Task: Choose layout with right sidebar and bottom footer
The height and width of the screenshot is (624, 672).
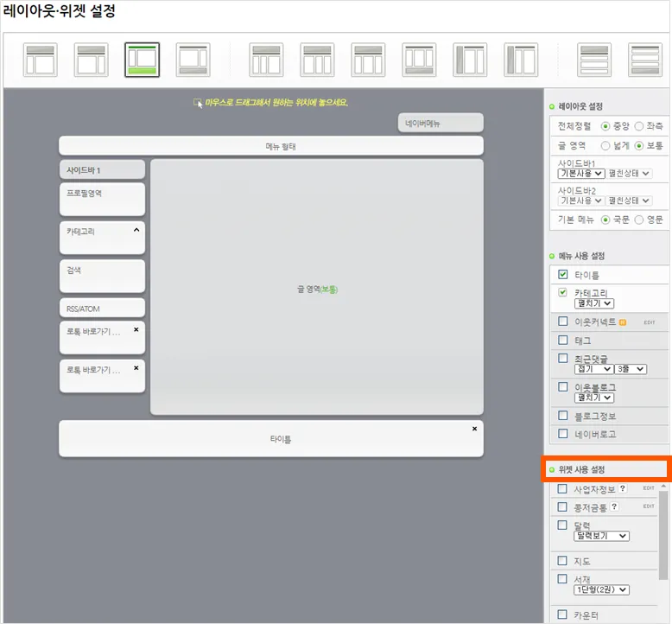Action: (x=193, y=60)
